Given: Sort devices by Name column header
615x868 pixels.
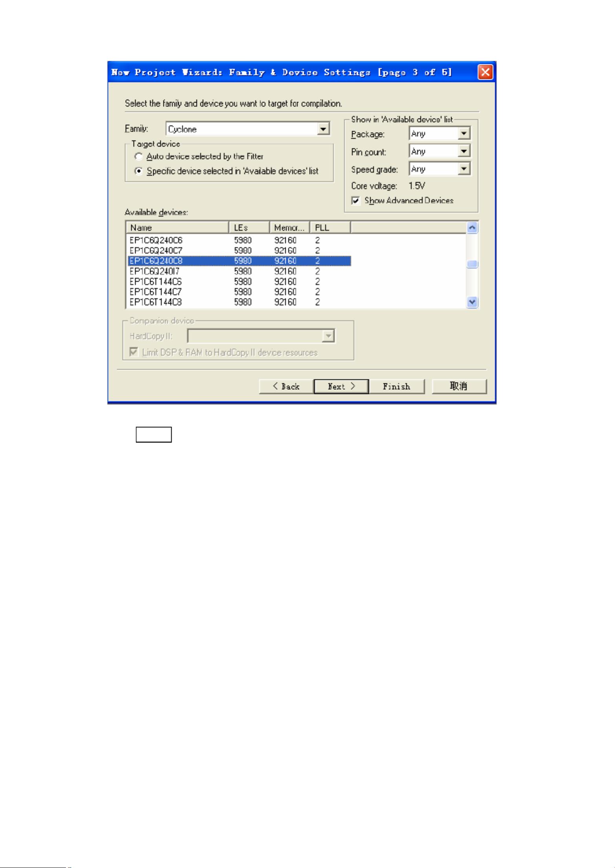Looking at the screenshot, I should pyautogui.click(x=178, y=228).
